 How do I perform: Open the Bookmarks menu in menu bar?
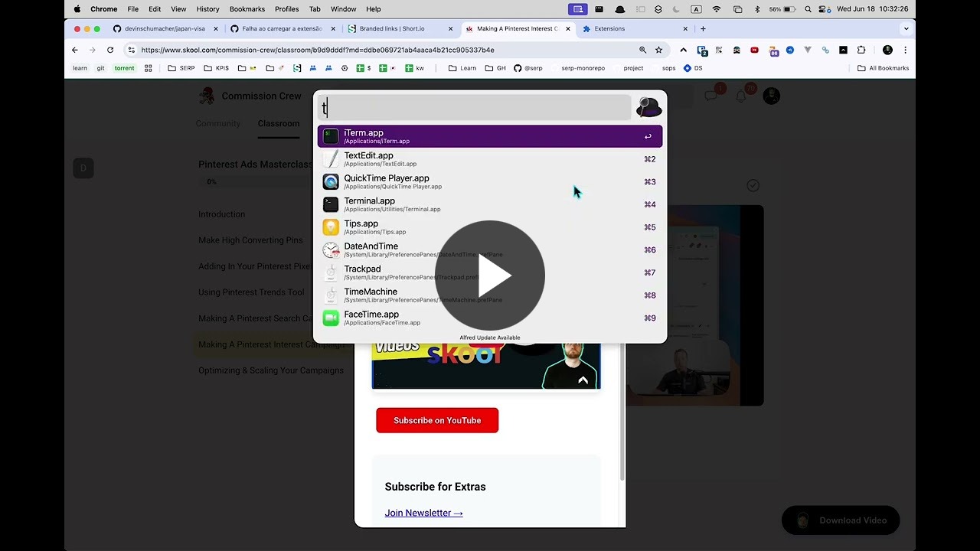coord(247,9)
